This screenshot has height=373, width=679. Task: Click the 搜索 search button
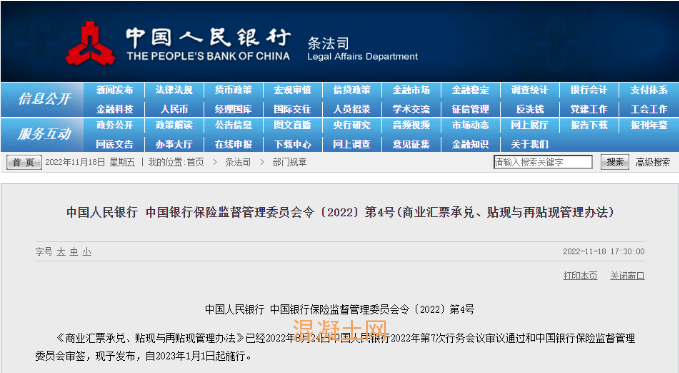click(614, 162)
